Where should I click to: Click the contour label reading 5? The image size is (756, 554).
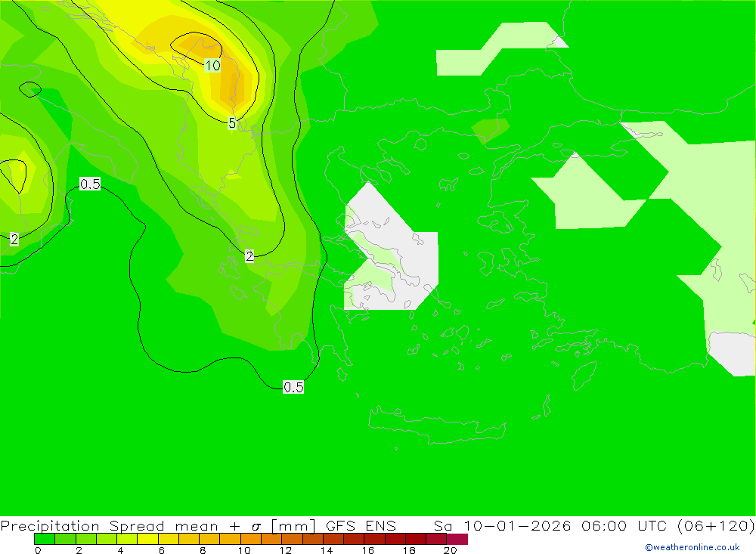tap(232, 123)
